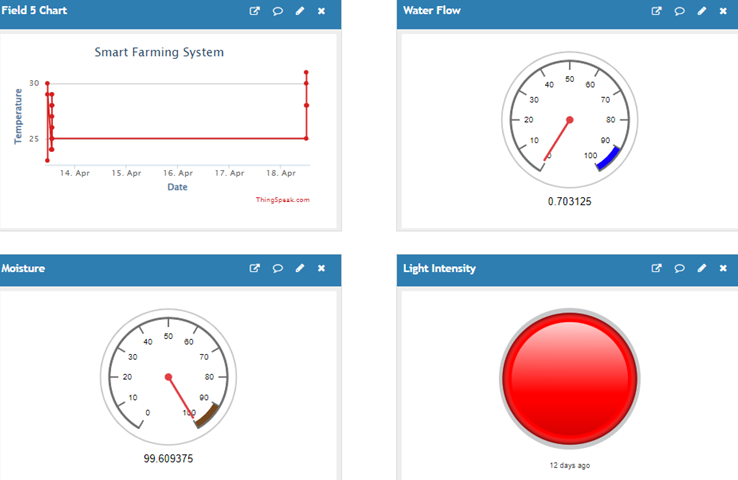
Task: Follow the ThingSpeak.com link in chart
Action: pos(282,200)
